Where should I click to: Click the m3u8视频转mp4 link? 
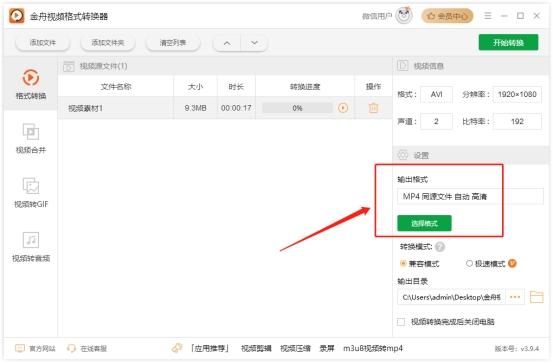tap(373, 348)
